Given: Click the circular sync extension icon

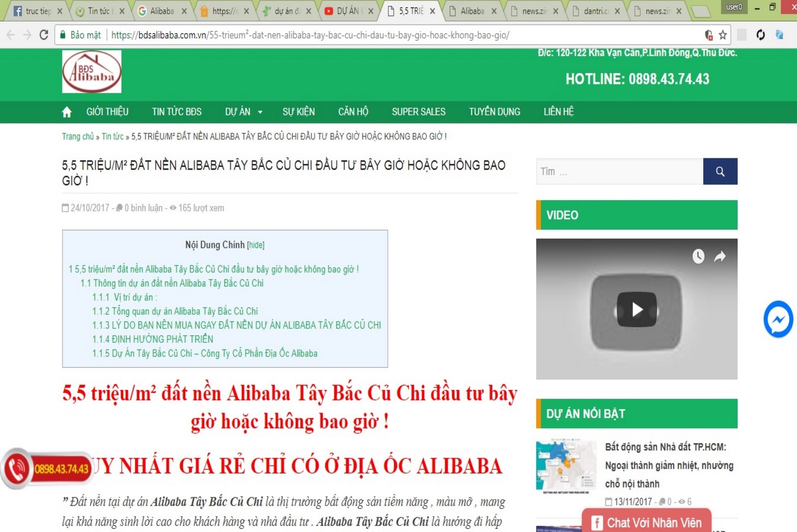Looking at the screenshot, I should [x=761, y=35].
